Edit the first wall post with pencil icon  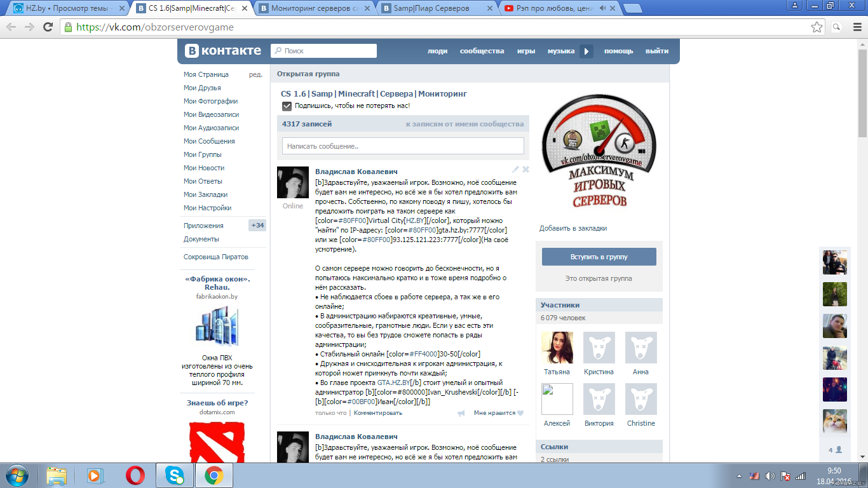click(516, 170)
